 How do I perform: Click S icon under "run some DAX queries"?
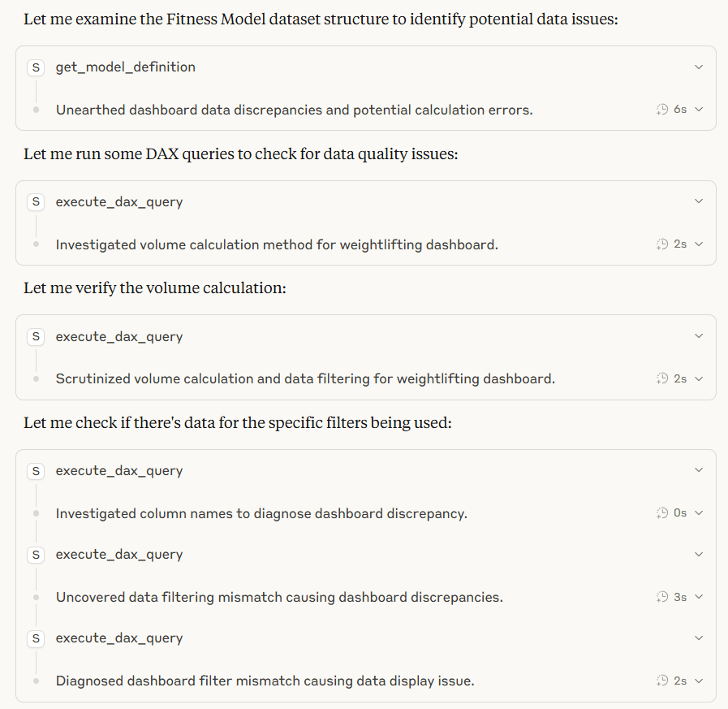(x=36, y=202)
